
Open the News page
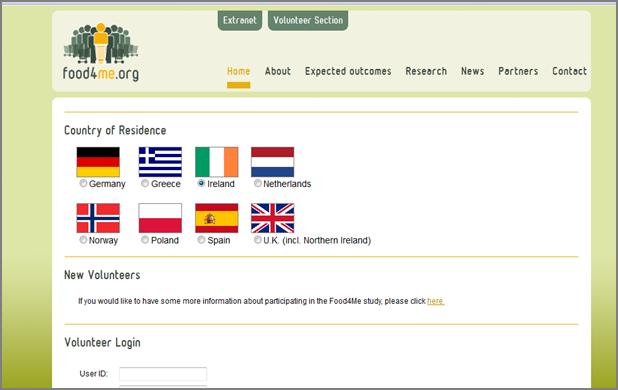pyautogui.click(x=473, y=71)
